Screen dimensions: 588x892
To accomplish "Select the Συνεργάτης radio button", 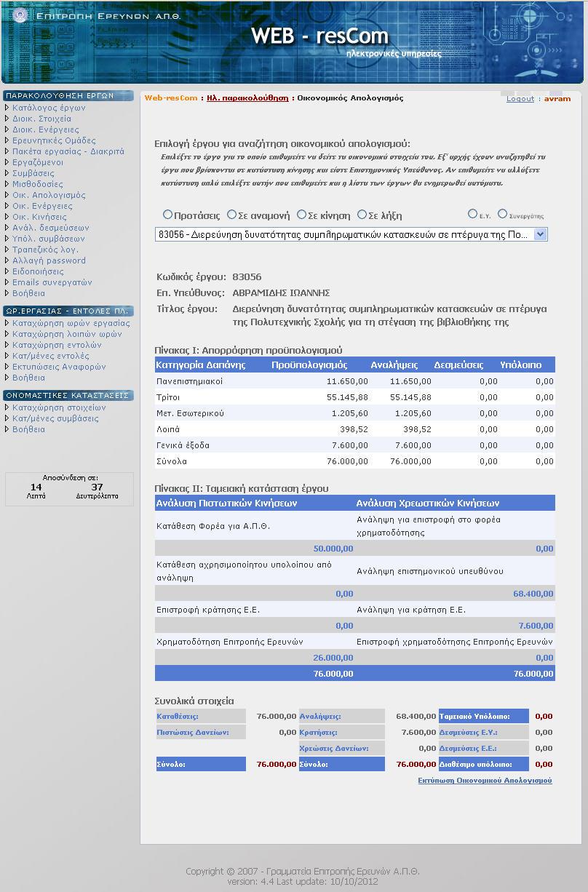I will pyautogui.click(x=502, y=214).
